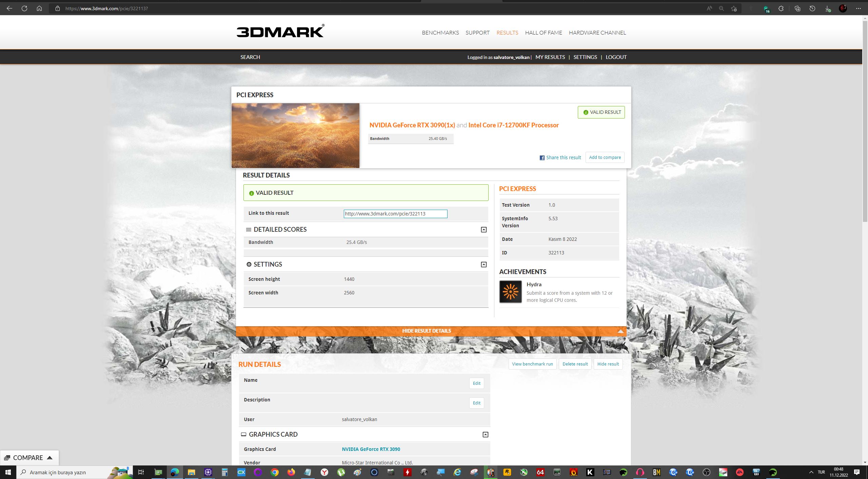868x479 pixels.
Task: Open Windows Task View button
Action: pyautogui.click(x=141, y=472)
